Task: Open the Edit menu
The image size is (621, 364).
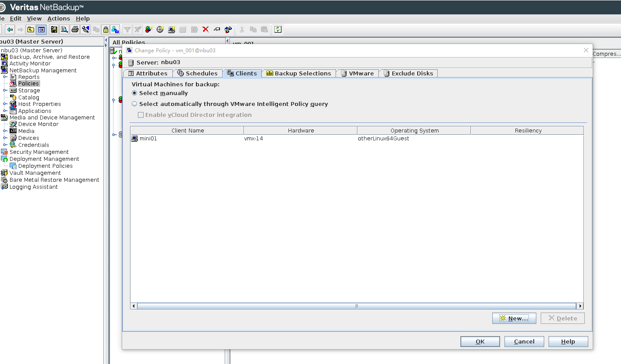Action: [16, 19]
